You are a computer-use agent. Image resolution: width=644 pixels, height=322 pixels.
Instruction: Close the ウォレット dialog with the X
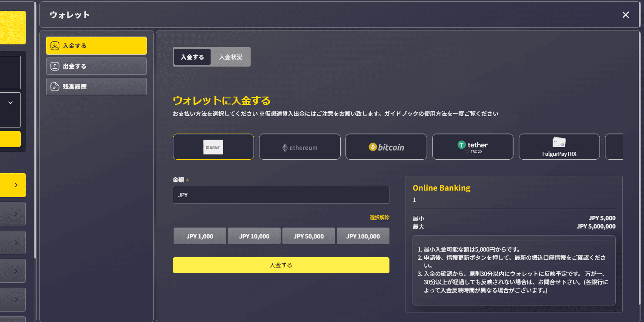[626, 15]
